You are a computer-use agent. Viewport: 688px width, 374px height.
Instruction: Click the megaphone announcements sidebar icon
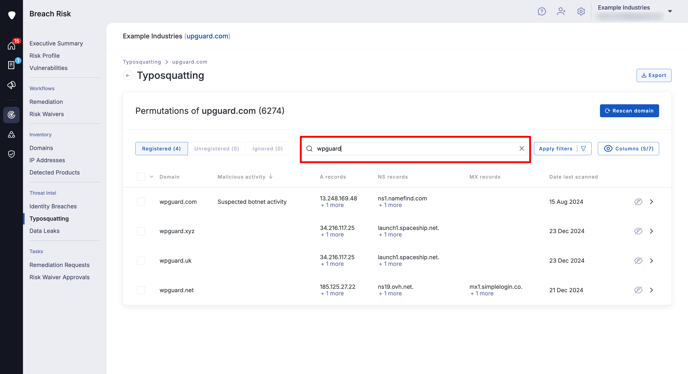(11, 85)
